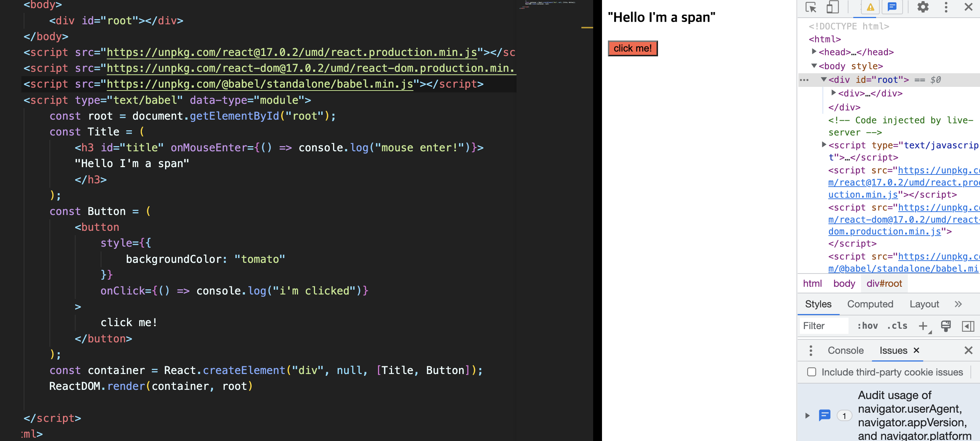The width and height of the screenshot is (980, 441).
Task: Expand the head element node
Action: (814, 51)
